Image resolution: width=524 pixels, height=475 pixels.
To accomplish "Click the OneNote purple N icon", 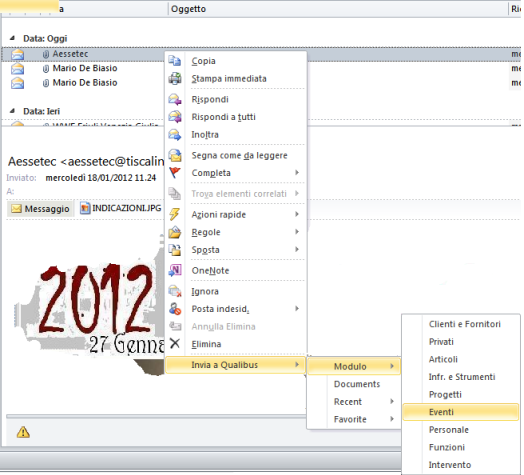I will [175, 270].
